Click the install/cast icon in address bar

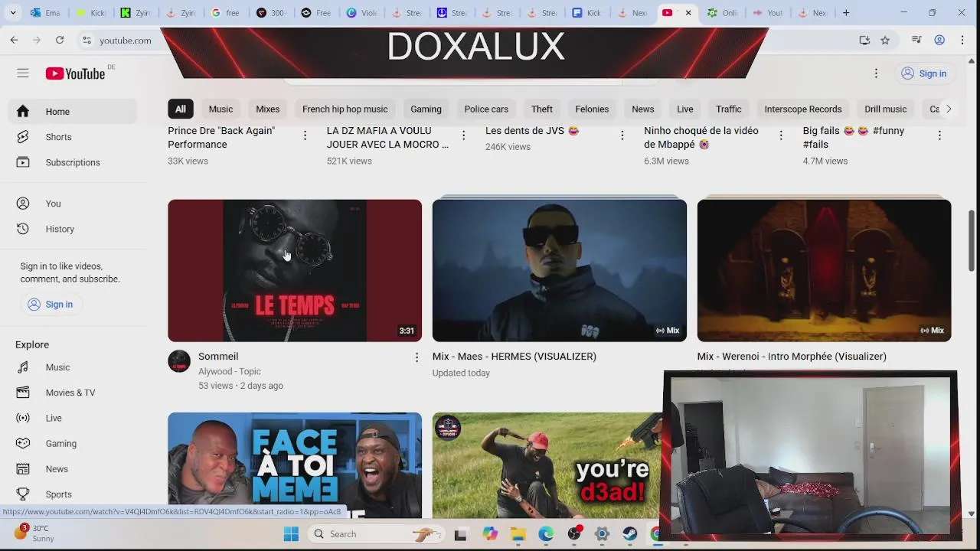tap(864, 40)
